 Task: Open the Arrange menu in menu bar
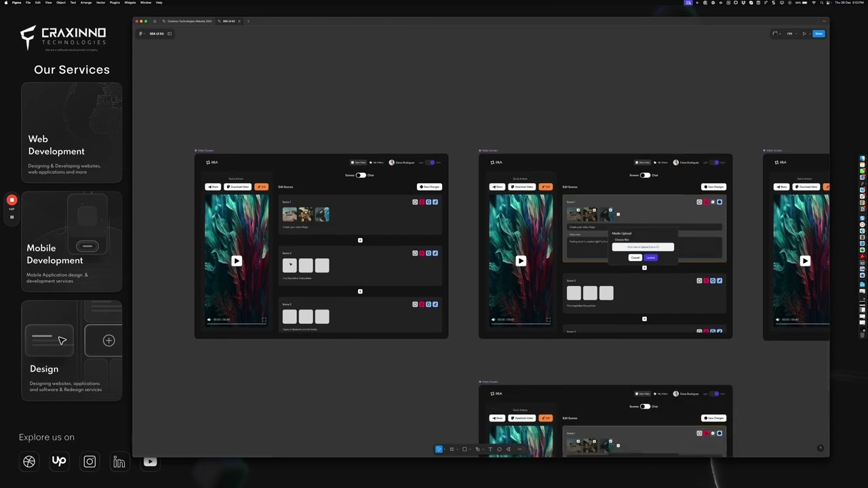click(86, 3)
